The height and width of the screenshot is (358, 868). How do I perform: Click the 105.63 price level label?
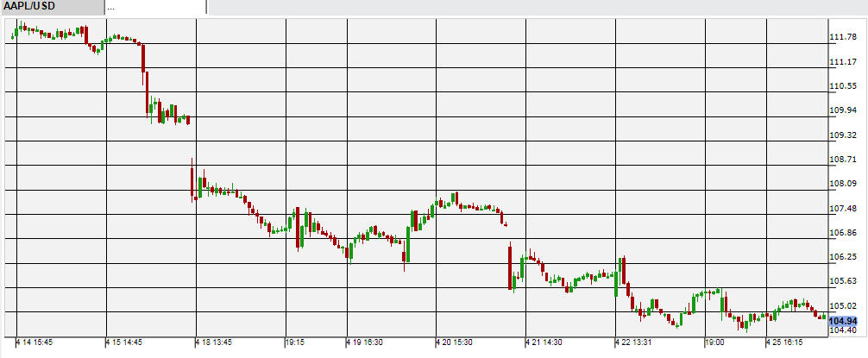(x=842, y=281)
